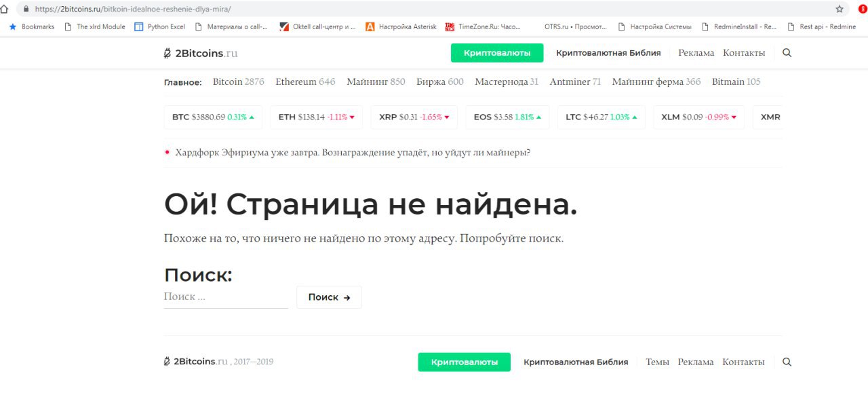
Task: Open Контакты in footer menu
Action: (x=743, y=362)
